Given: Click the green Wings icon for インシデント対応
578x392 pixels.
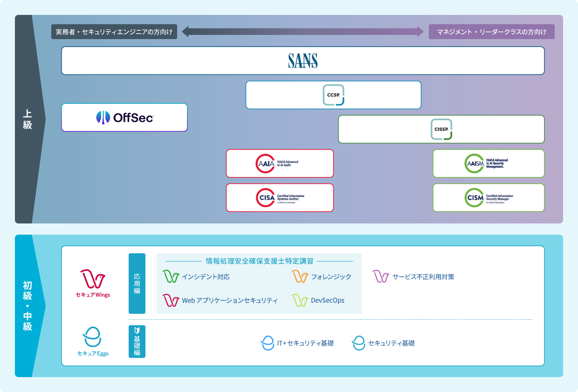Looking at the screenshot, I should tap(171, 276).
